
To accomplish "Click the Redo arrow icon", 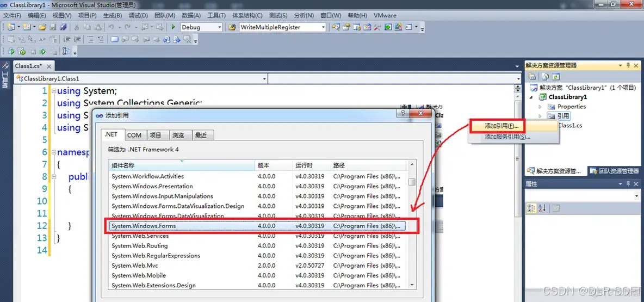I will tap(128, 27).
